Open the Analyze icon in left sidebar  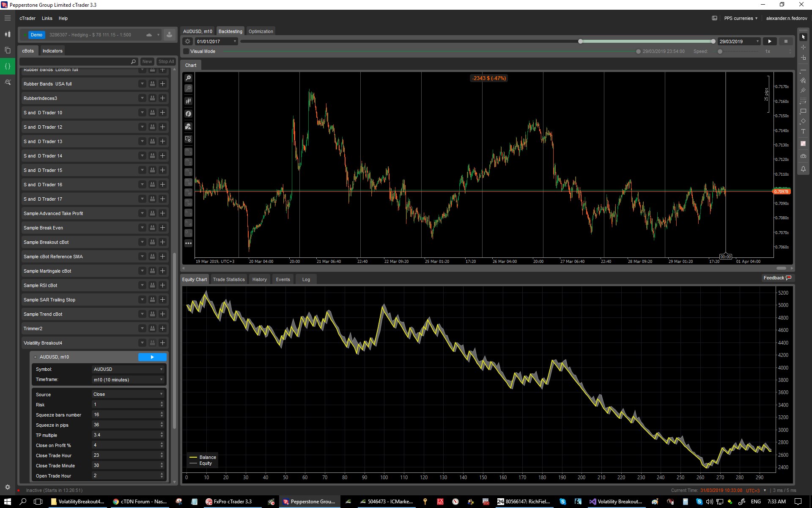coord(8,82)
